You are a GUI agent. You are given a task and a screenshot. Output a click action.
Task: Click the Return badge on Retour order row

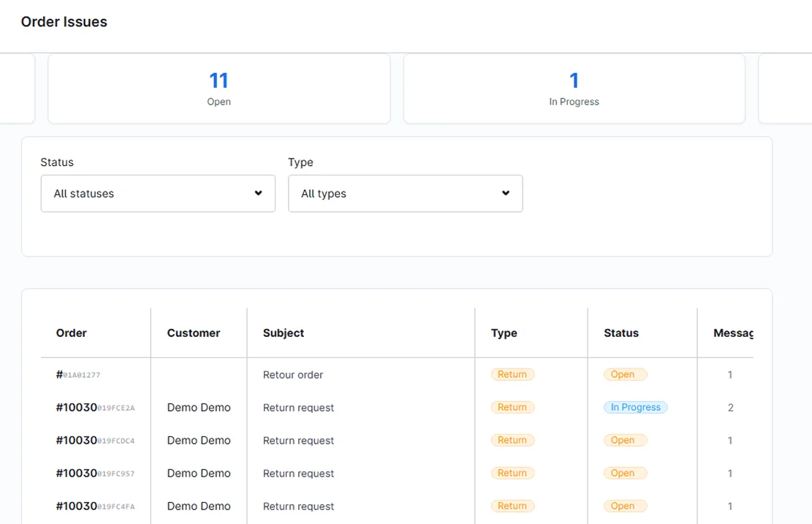coord(512,374)
